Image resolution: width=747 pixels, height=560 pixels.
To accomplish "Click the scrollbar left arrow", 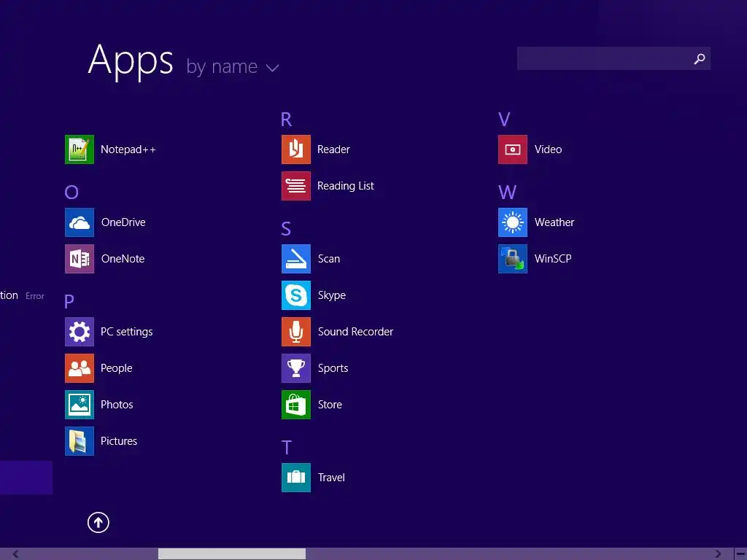I will [16, 554].
